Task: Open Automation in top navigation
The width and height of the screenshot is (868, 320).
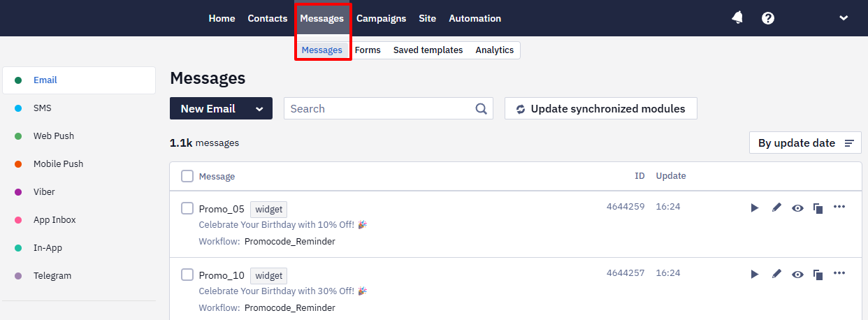Action: [475, 18]
